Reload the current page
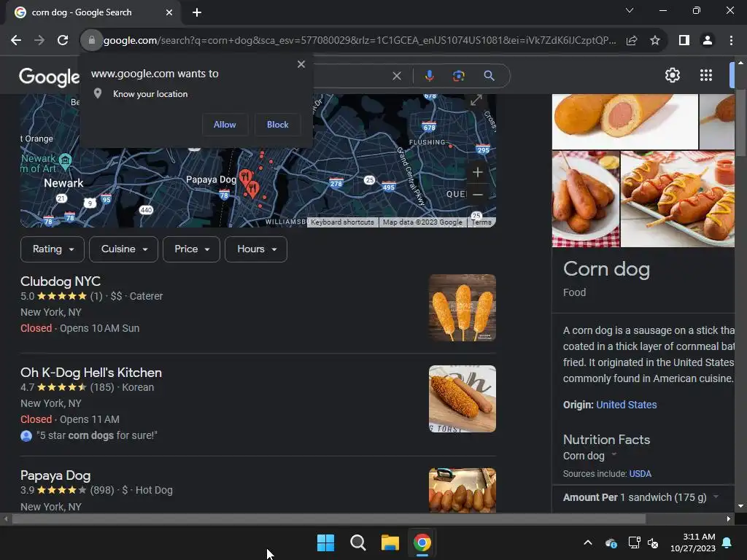Screen dimensions: 747x560 click(63, 41)
